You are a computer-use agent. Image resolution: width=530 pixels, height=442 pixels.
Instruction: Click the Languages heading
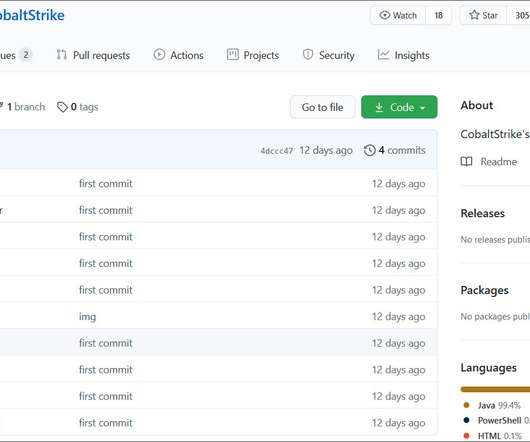489,368
